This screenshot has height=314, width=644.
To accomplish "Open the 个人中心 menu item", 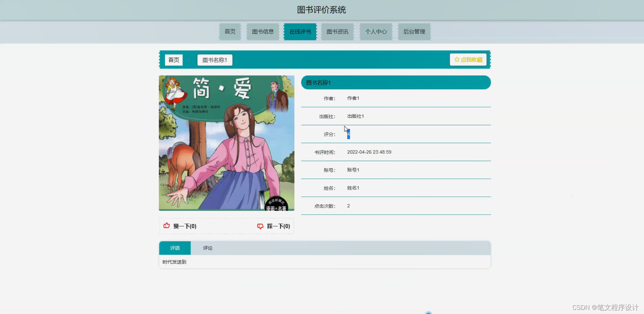I will (376, 32).
